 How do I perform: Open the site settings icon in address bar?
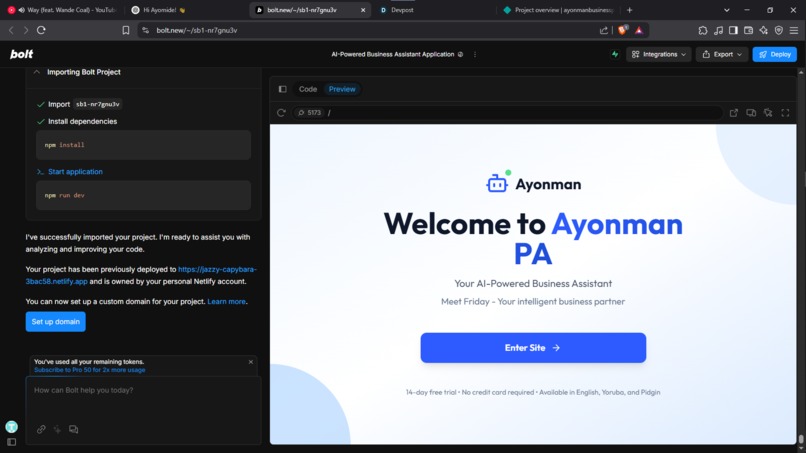[145, 30]
